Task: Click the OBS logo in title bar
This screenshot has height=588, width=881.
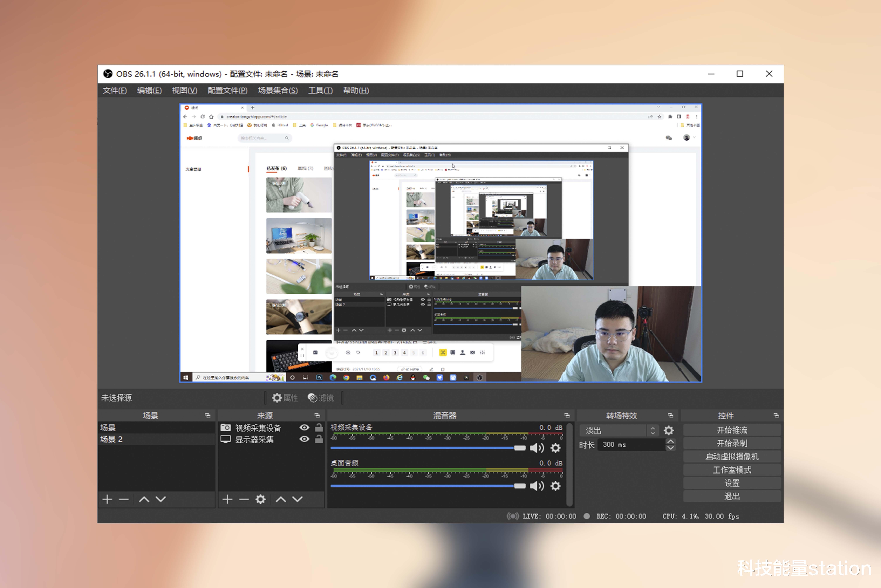Action: (x=108, y=74)
